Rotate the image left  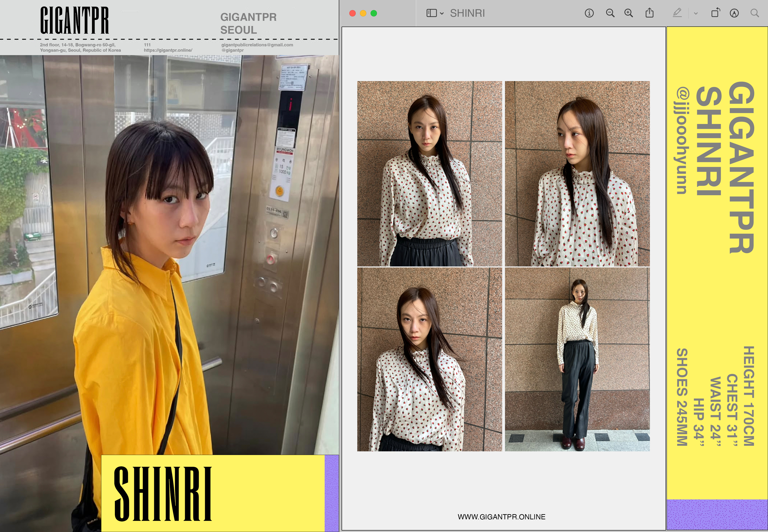coord(715,13)
